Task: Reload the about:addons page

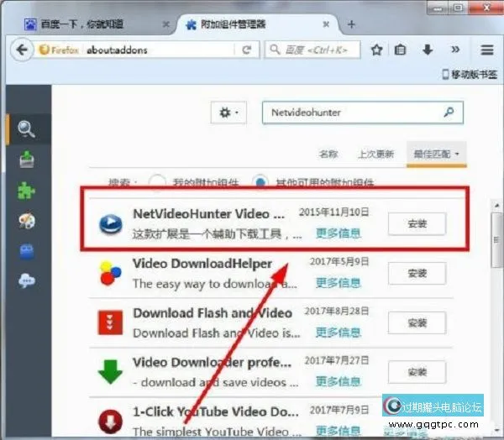Action: [x=246, y=50]
